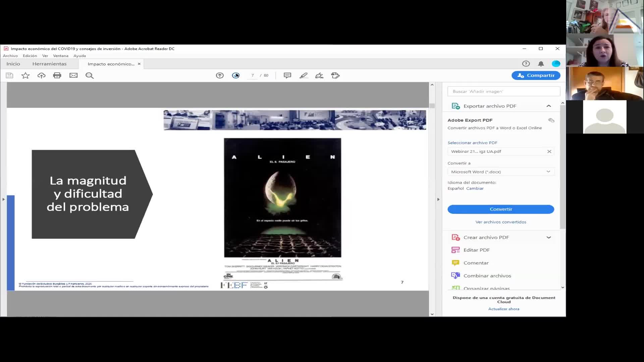Click the document scroll up arrow
This screenshot has width=644, height=362.
432,85
